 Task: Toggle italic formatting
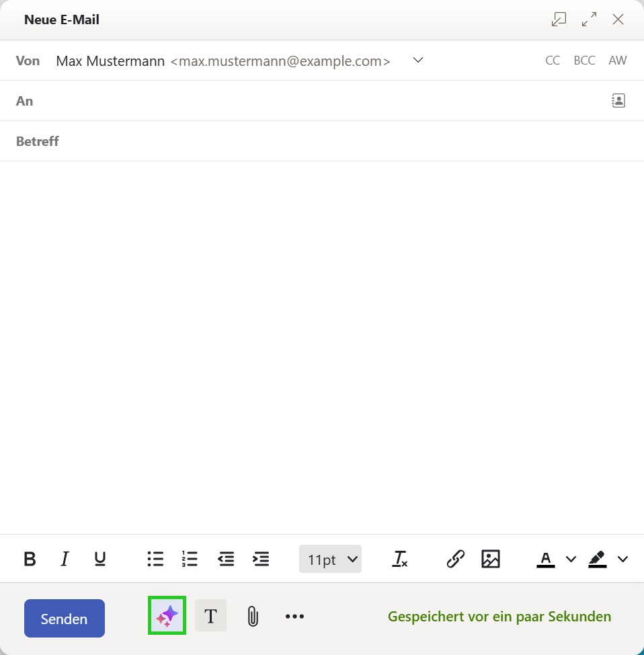click(65, 559)
